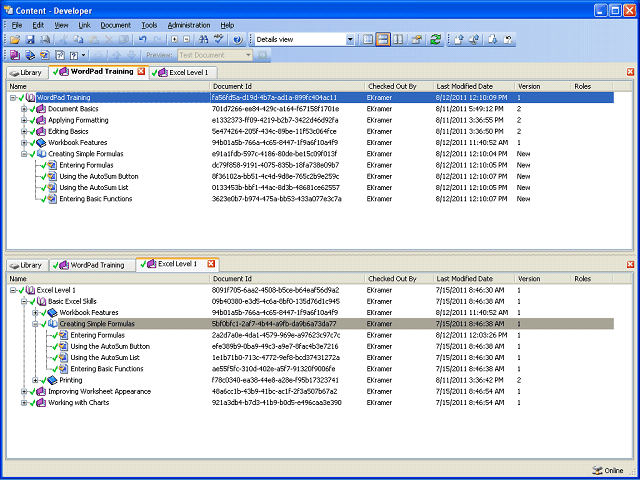Switch to vertical split layout
Image resolution: width=640 pixels, height=480 pixels.
pos(398,40)
